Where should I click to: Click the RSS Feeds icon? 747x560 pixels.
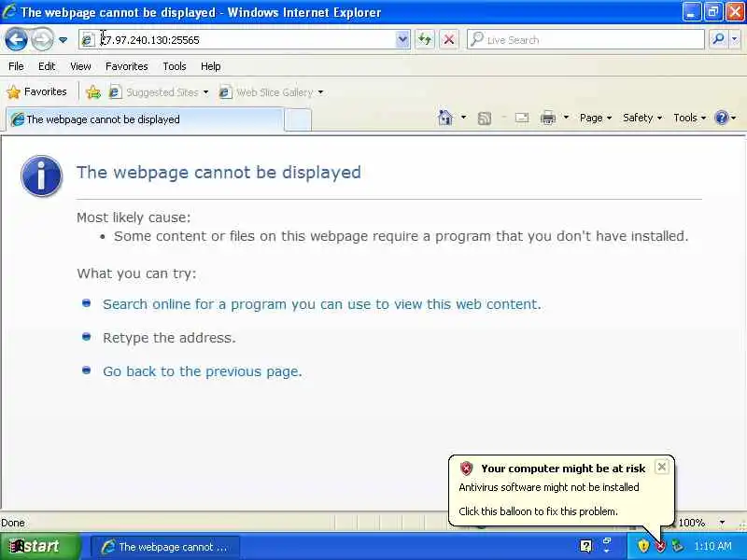click(x=484, y=118)
